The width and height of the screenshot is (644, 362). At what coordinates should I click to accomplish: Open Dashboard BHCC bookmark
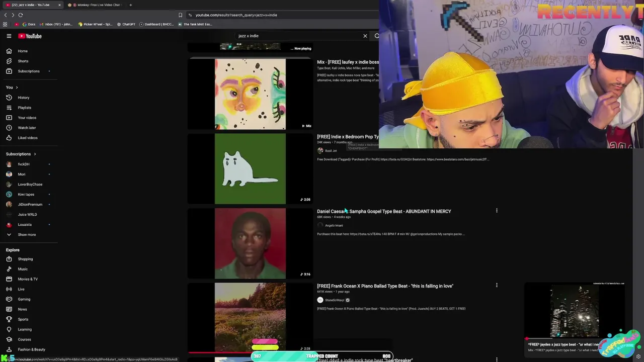[156, 24]
